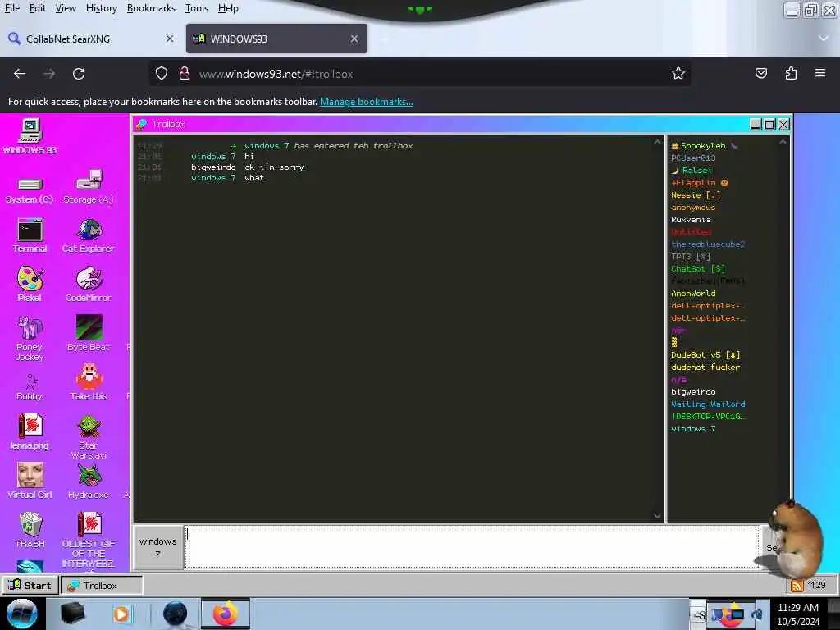Click the windows 7 nickname button
The height and width of the screenshot is (630, 840).
(x=157, y=547)
